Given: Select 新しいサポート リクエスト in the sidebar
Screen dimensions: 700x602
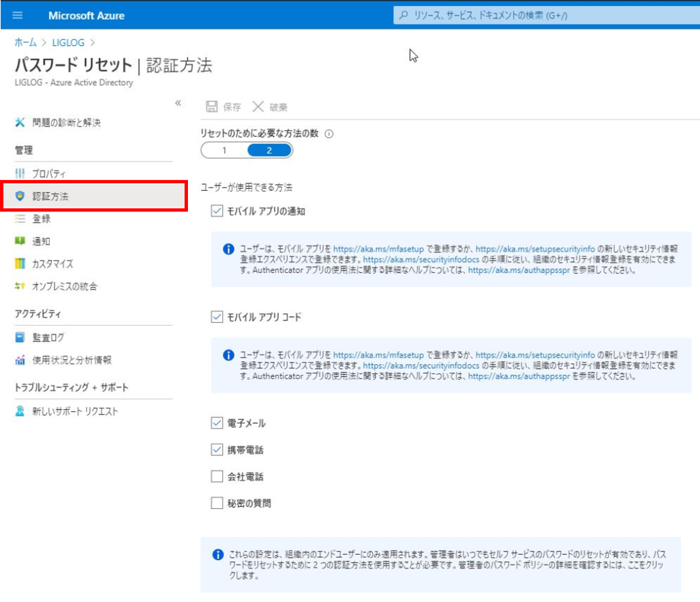Looking at the screenshot, I should [x=75, y=411].
